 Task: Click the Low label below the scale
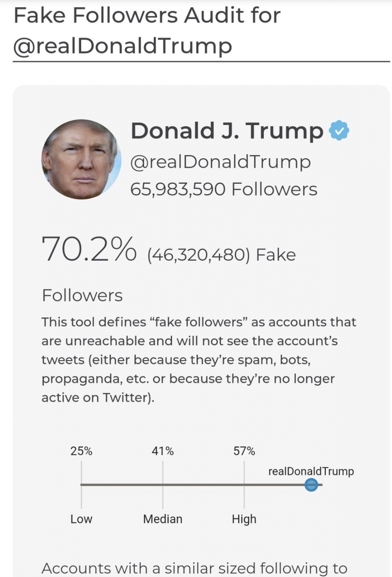click(81, 519)
